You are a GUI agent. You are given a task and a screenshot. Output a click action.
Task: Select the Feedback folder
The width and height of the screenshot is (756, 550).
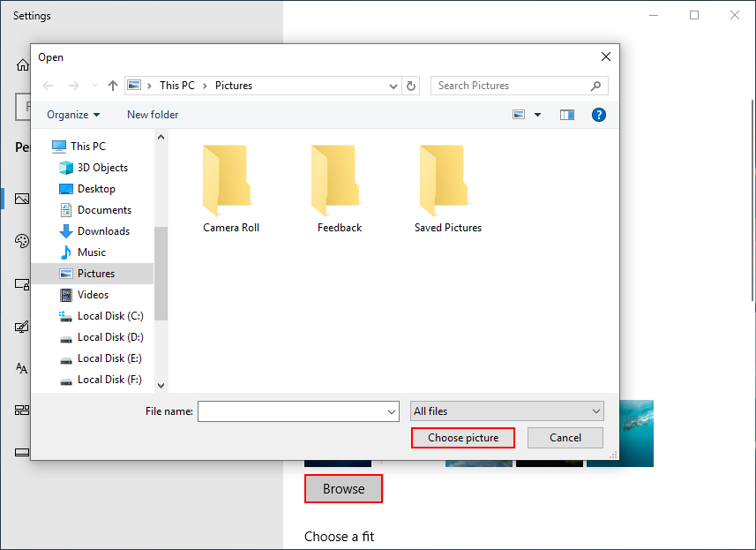tap(340, 189)
